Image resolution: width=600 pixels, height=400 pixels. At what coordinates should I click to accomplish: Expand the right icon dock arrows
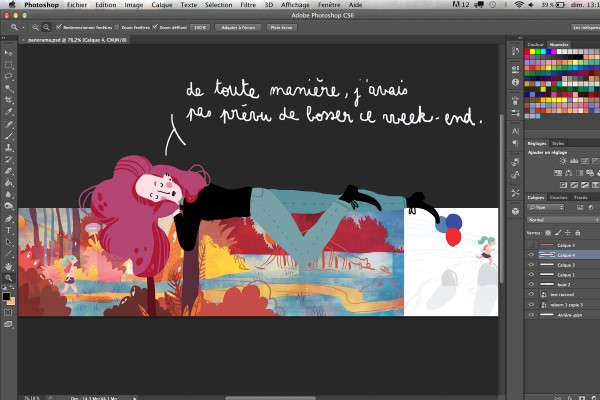(x=520, y=38)
